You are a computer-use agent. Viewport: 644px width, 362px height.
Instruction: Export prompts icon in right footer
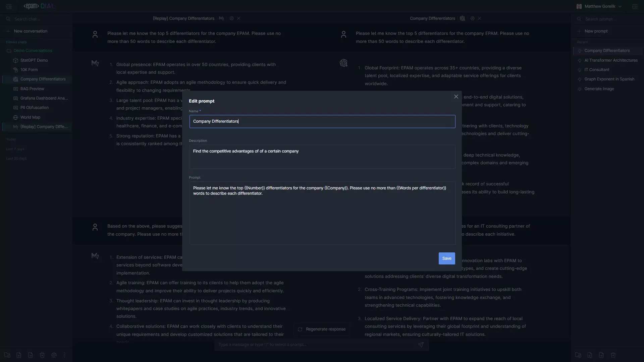click(601, 355)
